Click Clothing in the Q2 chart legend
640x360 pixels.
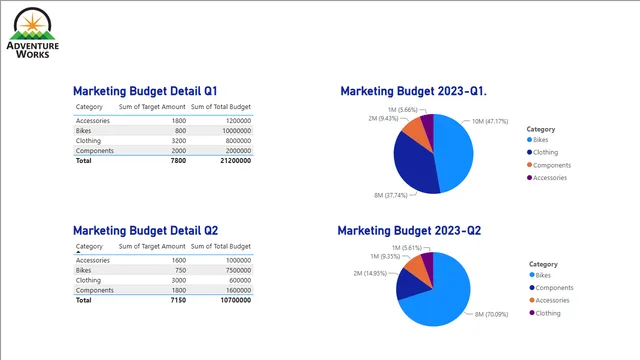tap(545, 313)
